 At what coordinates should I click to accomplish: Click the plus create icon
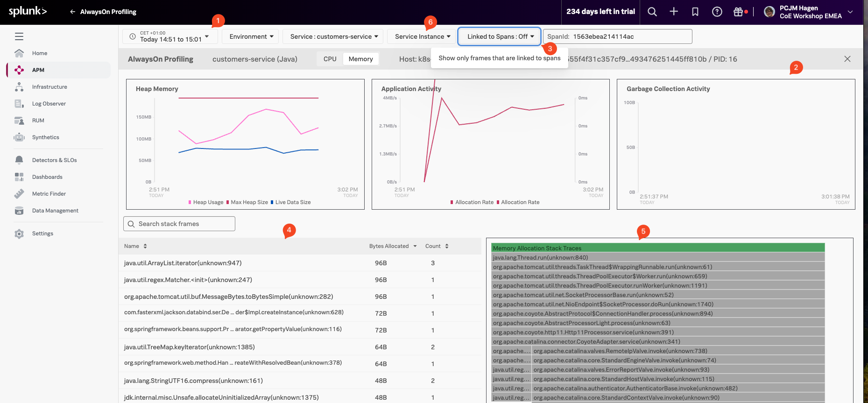pos(674,12)
